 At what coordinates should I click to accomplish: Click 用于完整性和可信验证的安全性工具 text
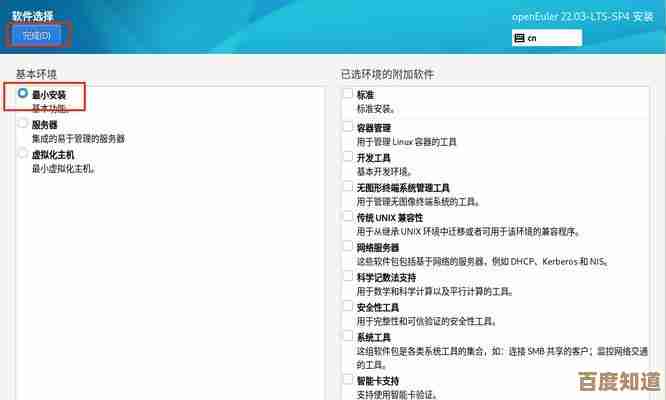pos(427,321)
